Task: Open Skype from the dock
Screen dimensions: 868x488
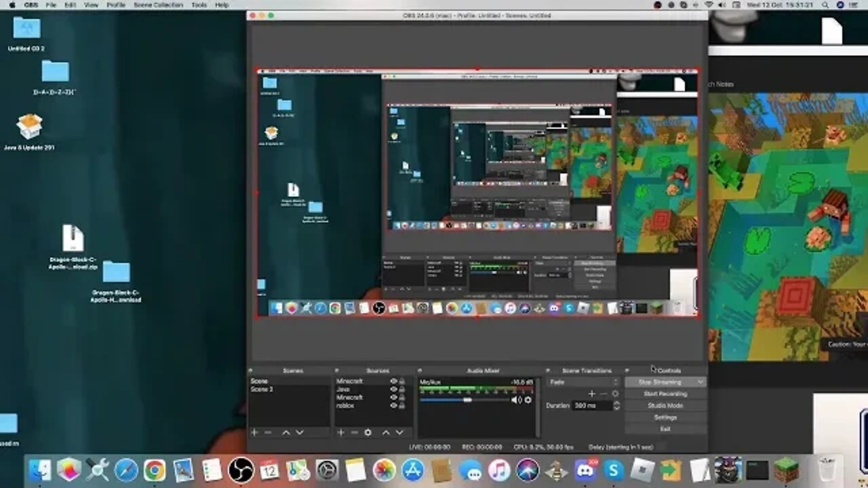Action: click(x=614, y=470)
